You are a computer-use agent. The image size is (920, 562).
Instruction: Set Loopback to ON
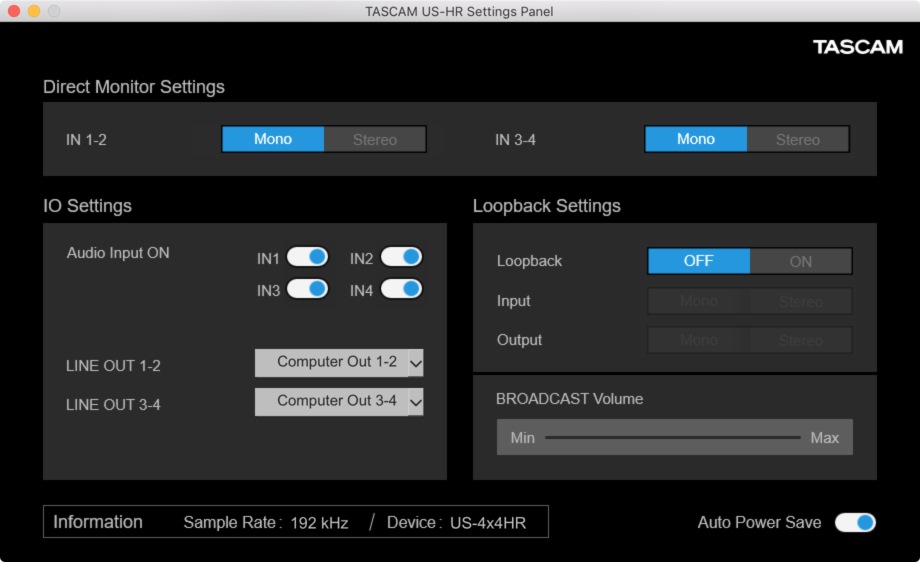point(800,261)
